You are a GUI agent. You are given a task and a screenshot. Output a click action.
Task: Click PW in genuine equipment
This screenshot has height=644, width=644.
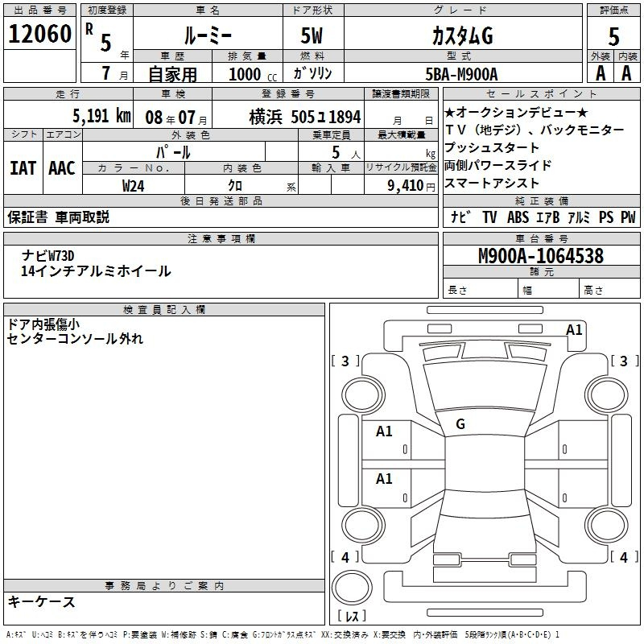(628, 217)
